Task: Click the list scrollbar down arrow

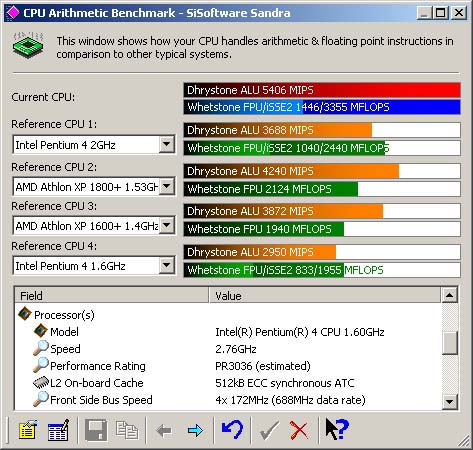Action: (449, 401)
